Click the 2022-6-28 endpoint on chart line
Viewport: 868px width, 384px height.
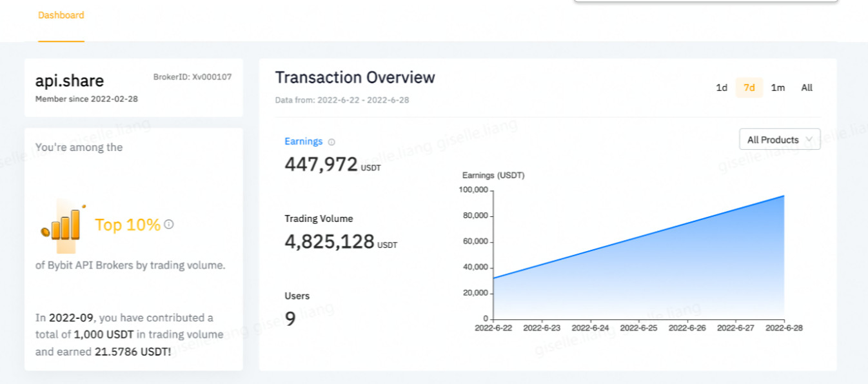click(x=784, y=196)
